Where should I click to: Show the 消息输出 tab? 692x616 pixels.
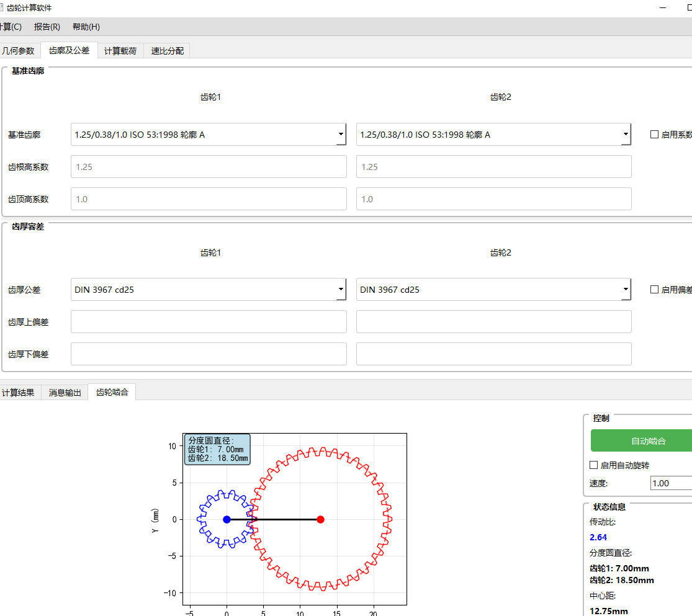click(x=65, y=393)
